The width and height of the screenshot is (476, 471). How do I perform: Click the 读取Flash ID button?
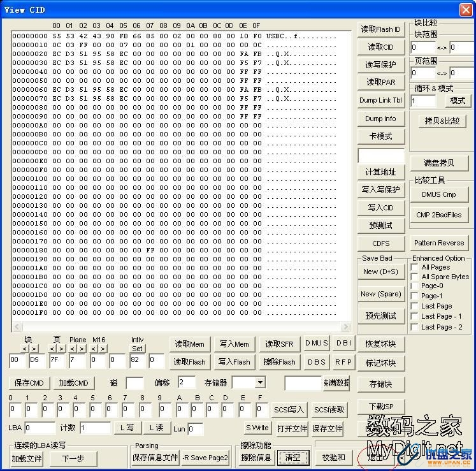(x=381, y=29)
